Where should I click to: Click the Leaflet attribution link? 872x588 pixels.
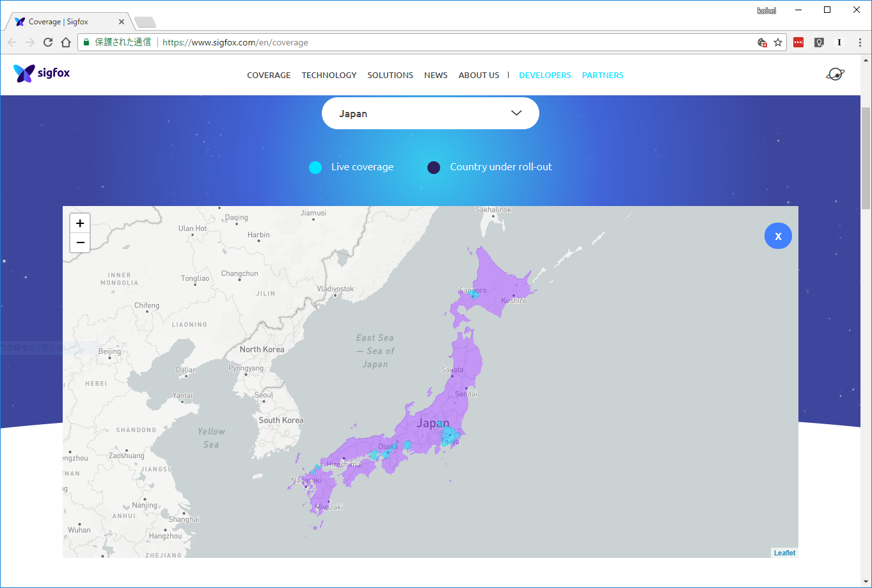(x=784, y=553)
